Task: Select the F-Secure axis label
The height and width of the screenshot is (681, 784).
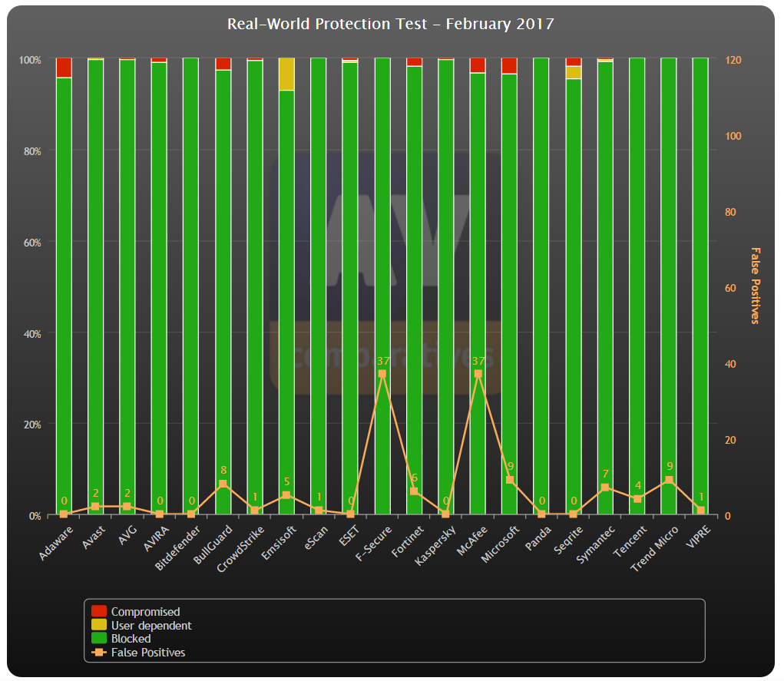Action: pyautogui.click(x=373, y=543)
